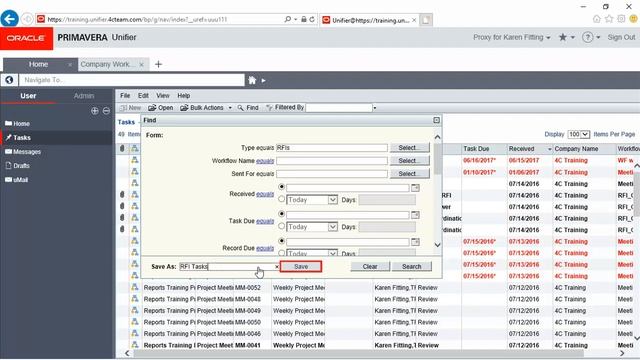Select the Task Due date radio button

coord(281,214)
